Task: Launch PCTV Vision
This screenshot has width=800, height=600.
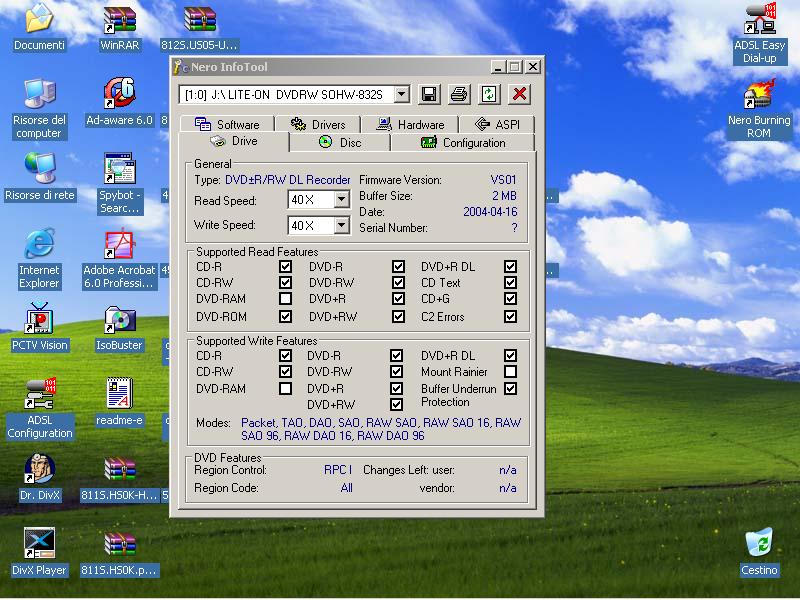Action: coord(39,327)
